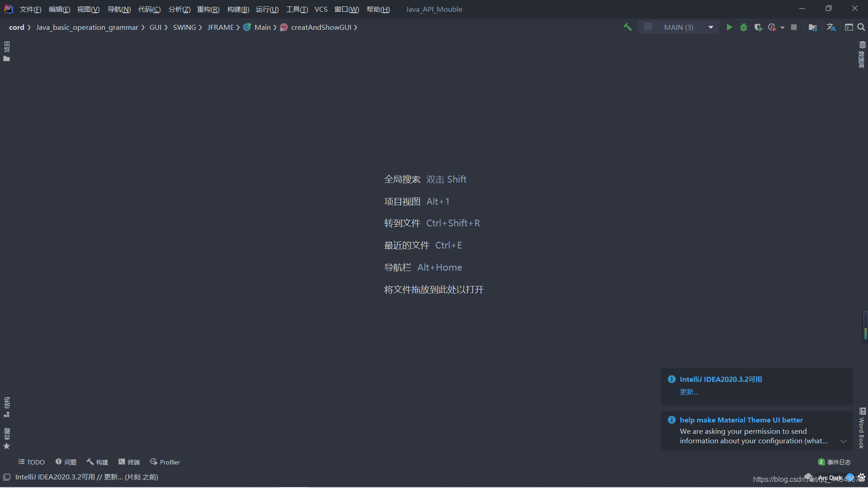Open the 分析(Z) Analyze menu

(179, 9)
